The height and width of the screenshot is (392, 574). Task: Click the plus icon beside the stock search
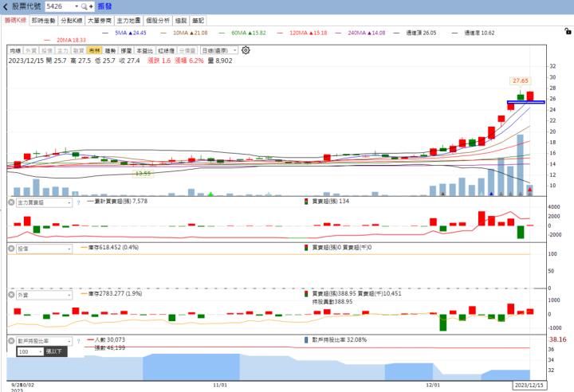coord(91,6)
